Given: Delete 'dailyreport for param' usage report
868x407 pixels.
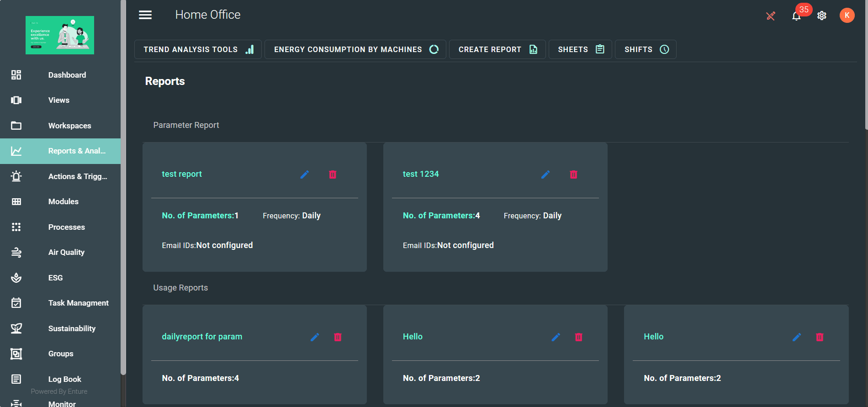Looking at the screenshot, I should pyautogui.click(x=338, y=337).
